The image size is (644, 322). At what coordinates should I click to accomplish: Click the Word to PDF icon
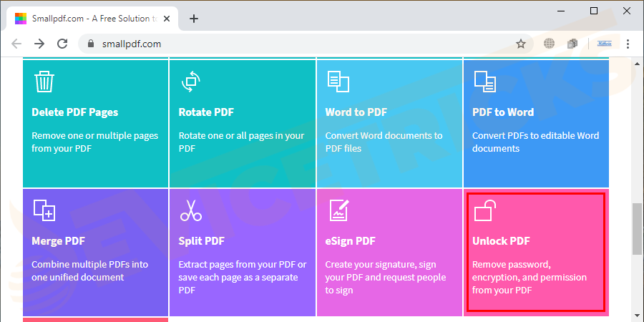tap(338, 82)
